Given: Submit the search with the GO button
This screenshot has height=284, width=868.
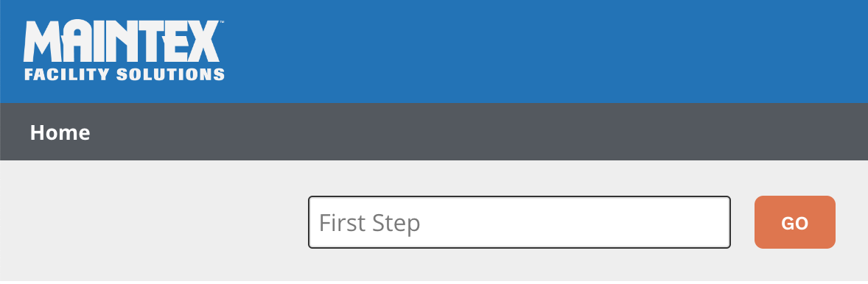Looking at the screenshot, I should coord(794,222).
